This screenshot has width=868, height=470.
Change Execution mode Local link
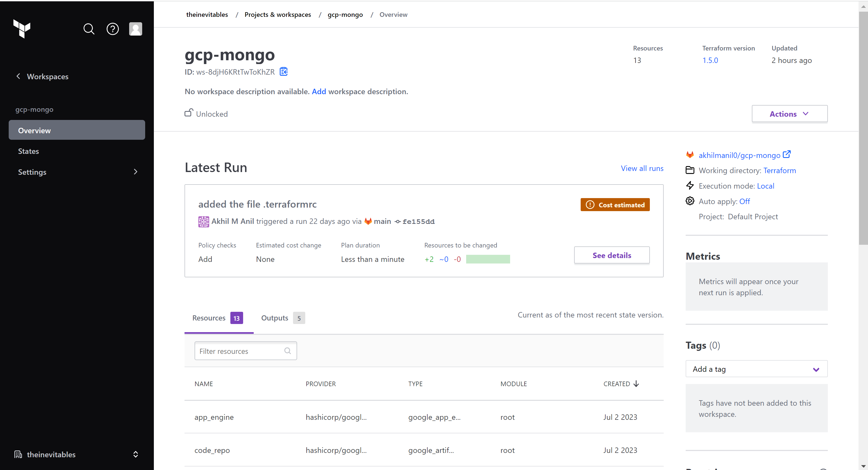click(765, 186)
